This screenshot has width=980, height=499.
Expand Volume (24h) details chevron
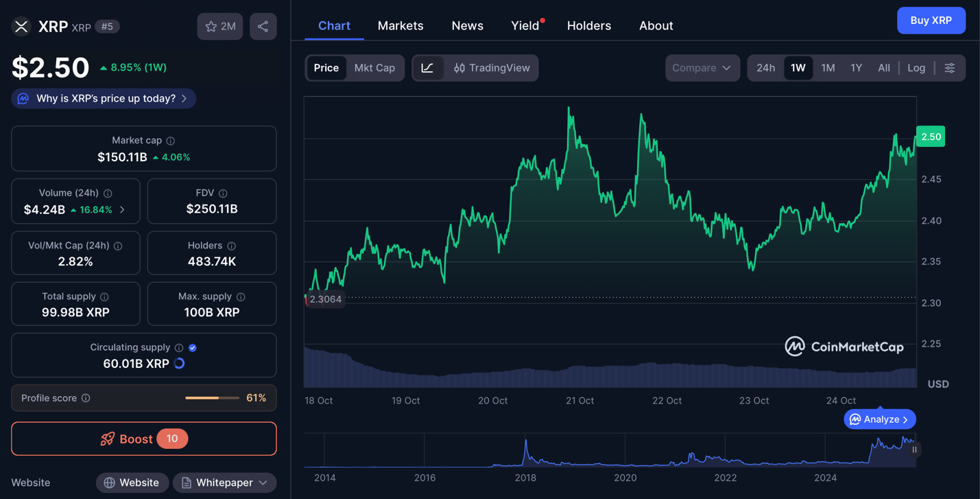pyautogui.click(x=122, y=210)
